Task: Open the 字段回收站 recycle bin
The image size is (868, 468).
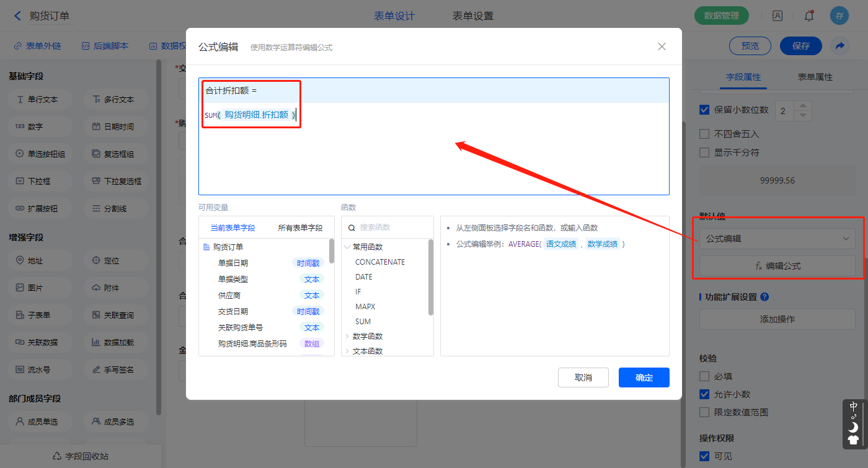Action: point(81,456)
